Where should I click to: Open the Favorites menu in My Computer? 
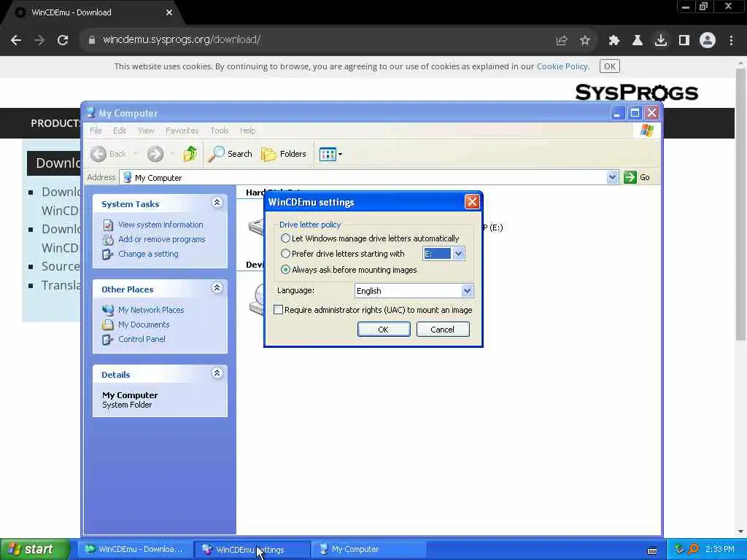pyautogui.click(x=182, y=131)
